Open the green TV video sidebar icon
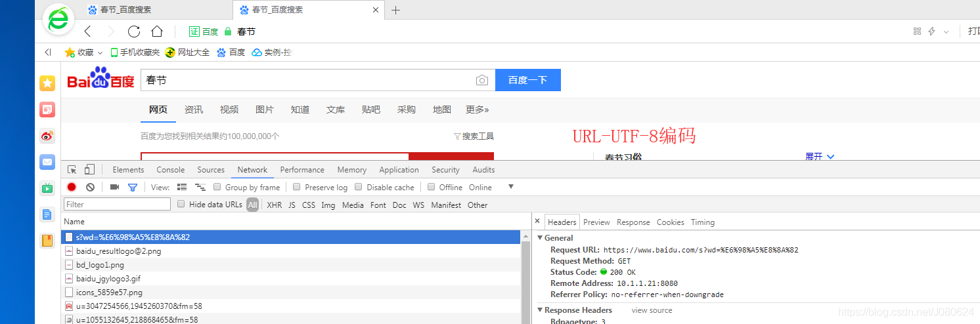Screen dimensions: 980x324 [x=47, y=188]
